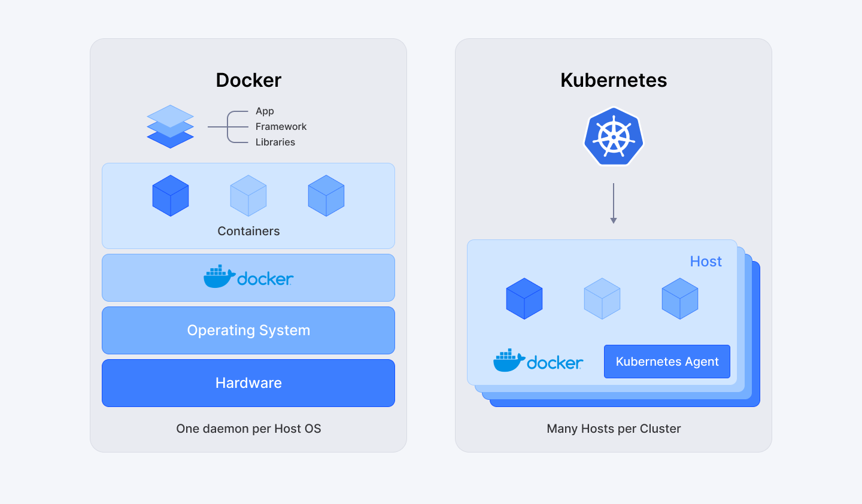Select the Docker whale logo in Docker panel
The width and height of the screenshot is (862, 504).
[x=248, y=277]
